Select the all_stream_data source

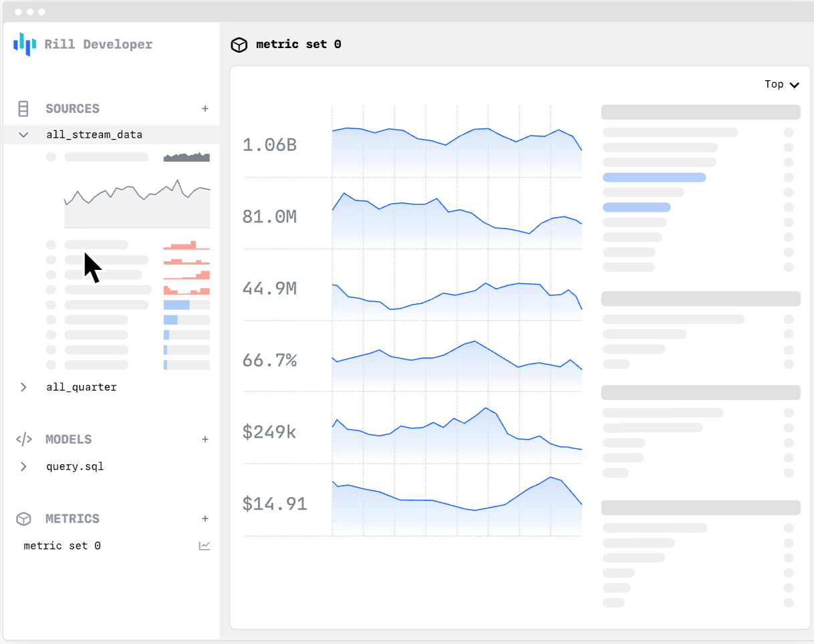click(94, 134)
